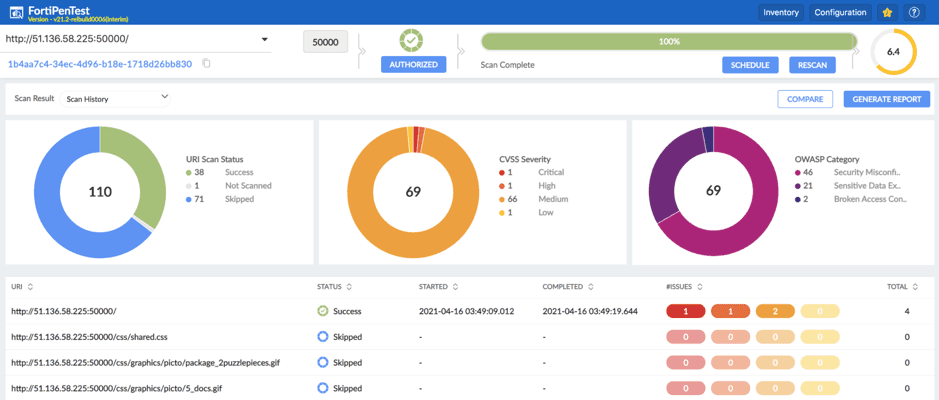Expand the target URL dropdown
The width and height of the screenshot is (939, 400).
click(264, 40)
